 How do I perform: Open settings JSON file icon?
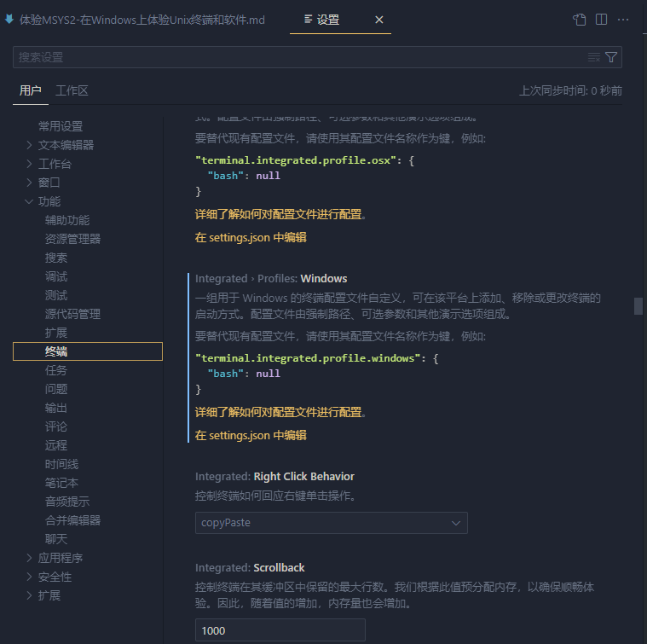(580, 20)
